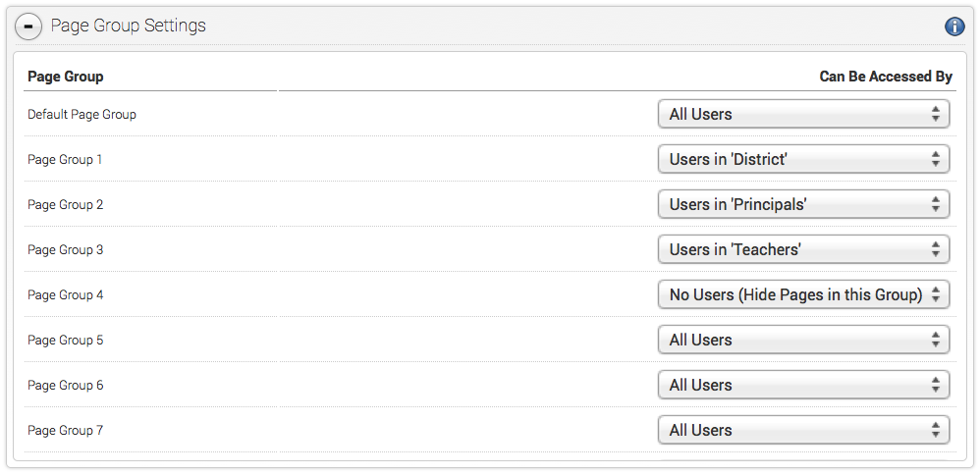Open Default Page Group access dropdown
The width and height of the screenshot is (980, 475).
tap(804, 115)
